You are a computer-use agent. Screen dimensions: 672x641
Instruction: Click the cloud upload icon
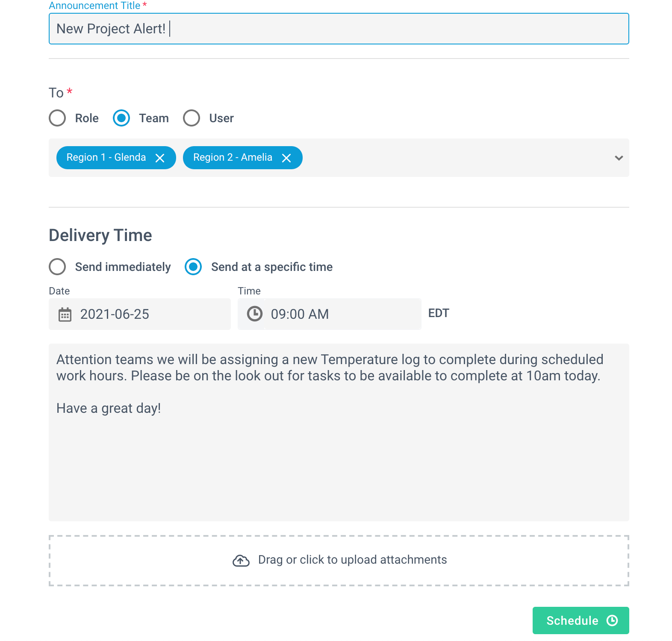point(241,560)
